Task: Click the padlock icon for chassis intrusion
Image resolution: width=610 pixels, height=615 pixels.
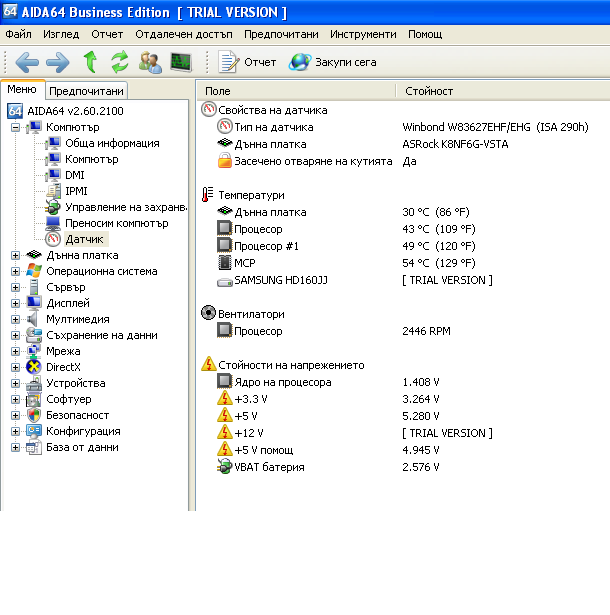Action: point(225,161)
